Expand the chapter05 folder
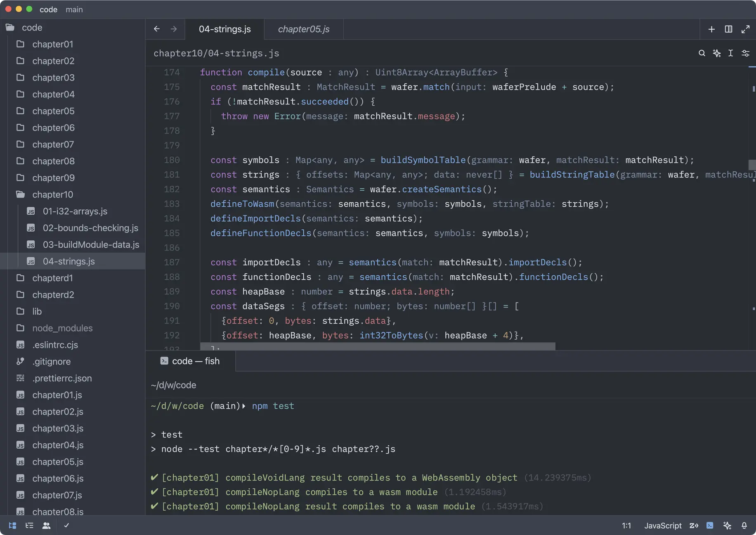Screen dimensions: 756x535 tap(53, 111)
